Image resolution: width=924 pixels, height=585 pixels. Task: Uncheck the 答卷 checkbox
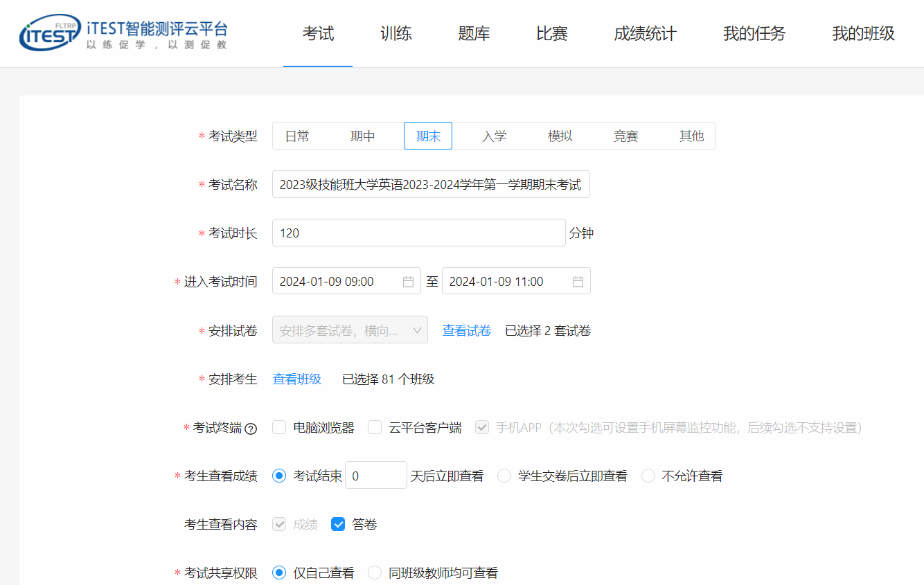click(x=338, y=525)
